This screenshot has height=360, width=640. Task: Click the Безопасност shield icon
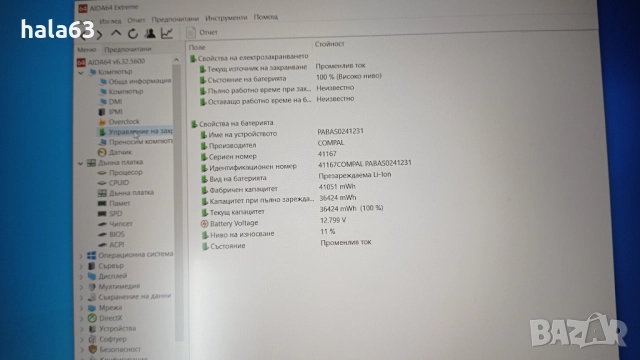click(93, 349)
